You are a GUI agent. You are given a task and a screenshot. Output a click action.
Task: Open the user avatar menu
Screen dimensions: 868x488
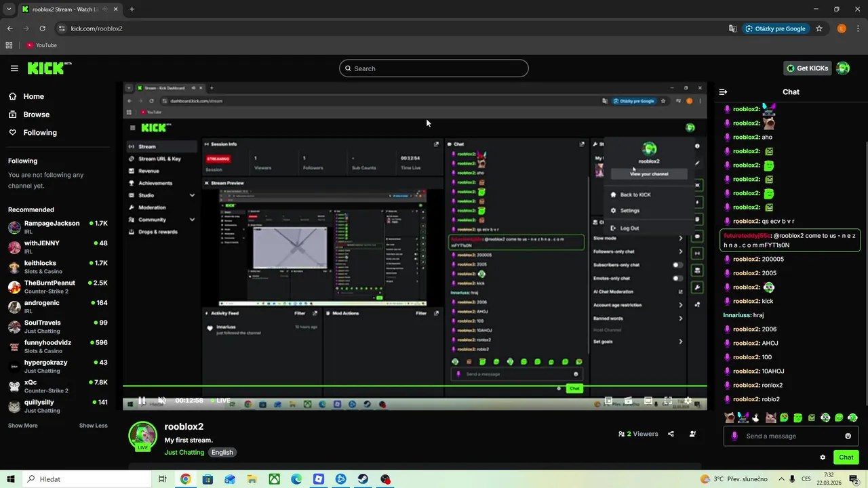pos(843,68)
